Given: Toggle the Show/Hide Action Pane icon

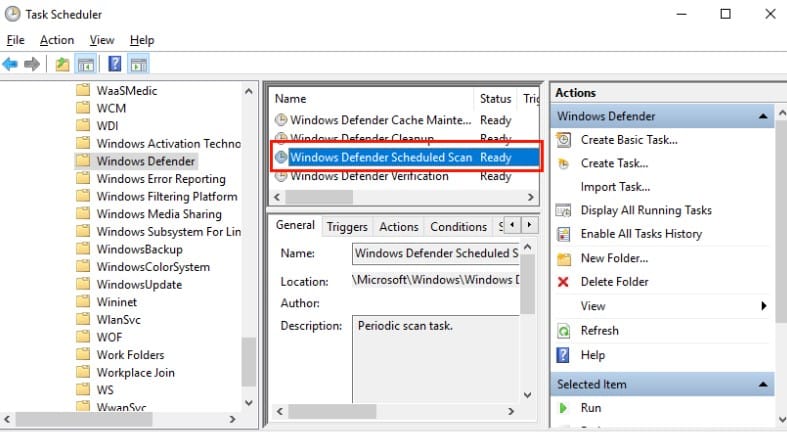Looking at the screenshot, I should [138, 64].
